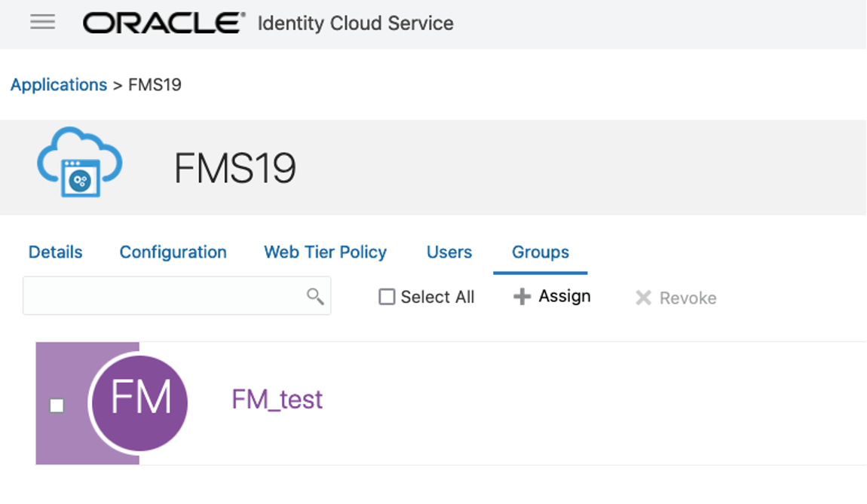Open the FM_test group name link
This screenshot has width=867, height=504.
click(x=277, y=399)
